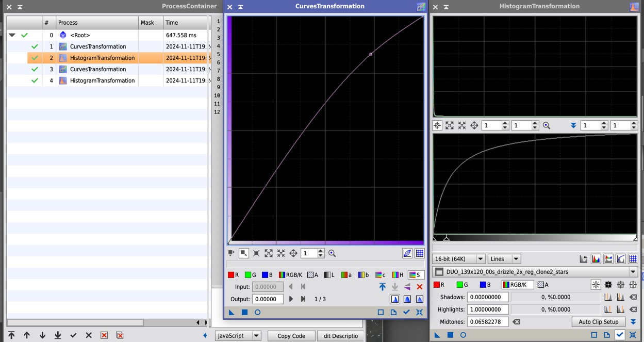Open the 16-bit (64K) resolution dropdown
The image size is (644, 342).
(x=459, y=259)
